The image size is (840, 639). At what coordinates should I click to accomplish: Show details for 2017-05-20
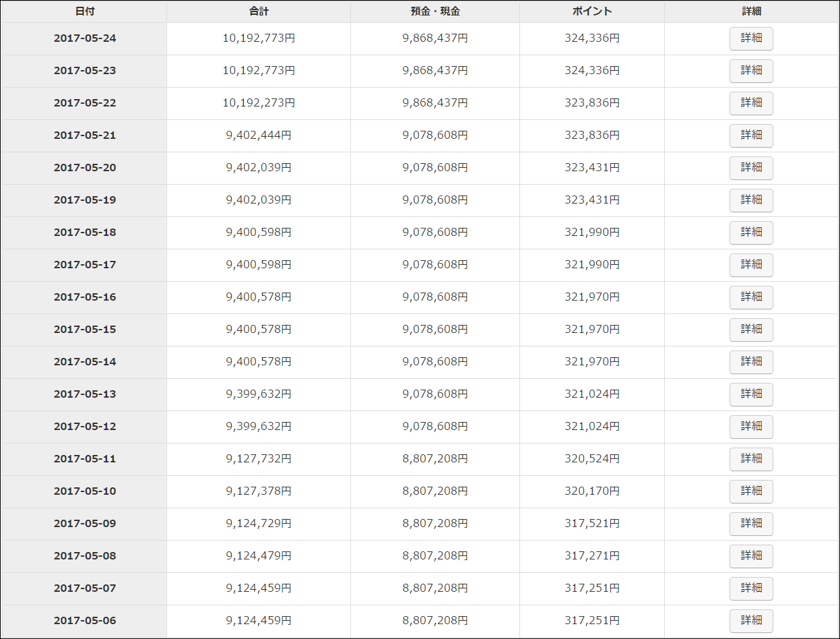click(751, 168)
